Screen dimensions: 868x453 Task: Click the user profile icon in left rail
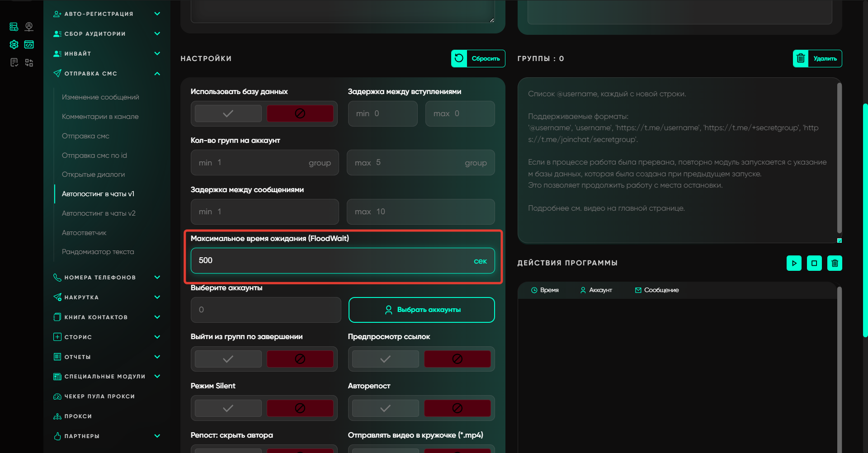pos(29,27)
